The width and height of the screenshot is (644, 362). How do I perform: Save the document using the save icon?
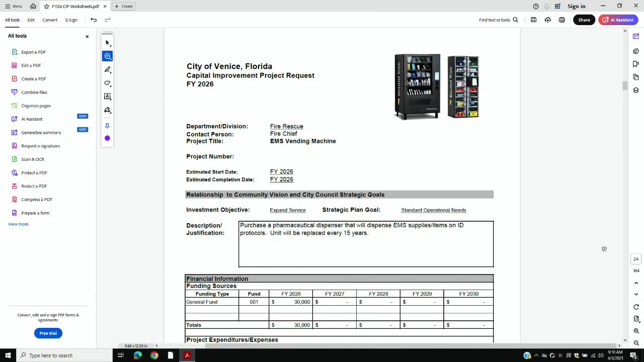pos(533,20)
